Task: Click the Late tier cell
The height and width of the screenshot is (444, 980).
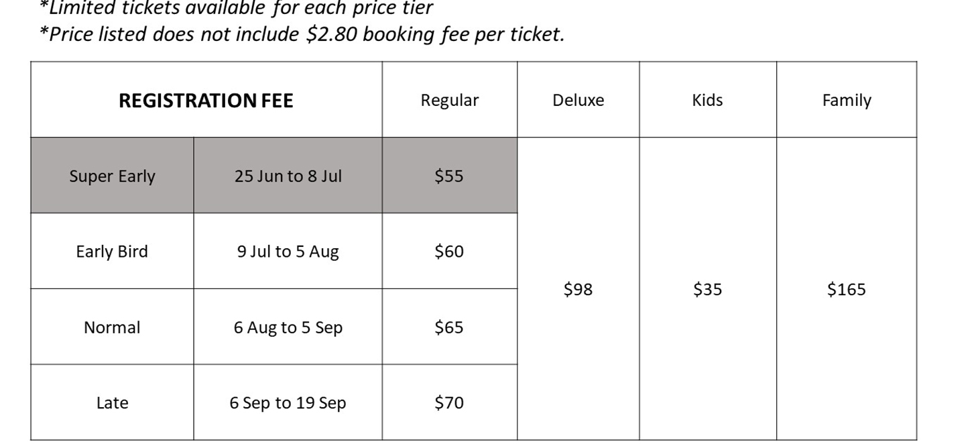Action: [112, 402]
